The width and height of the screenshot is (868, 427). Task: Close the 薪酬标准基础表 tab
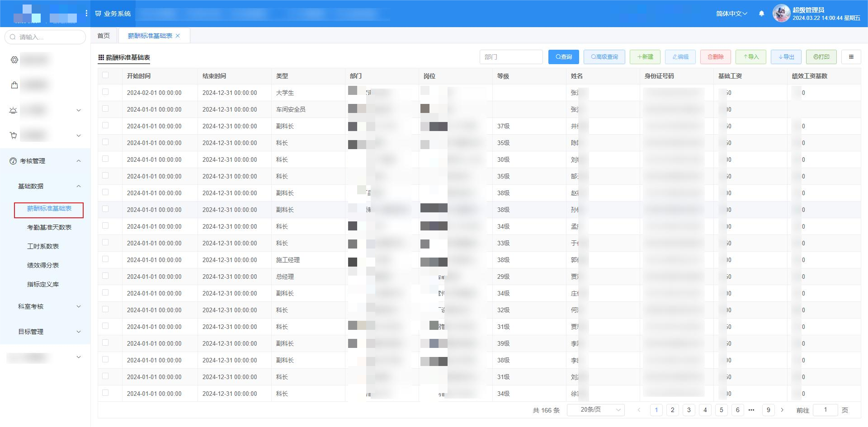pos(178,36)
